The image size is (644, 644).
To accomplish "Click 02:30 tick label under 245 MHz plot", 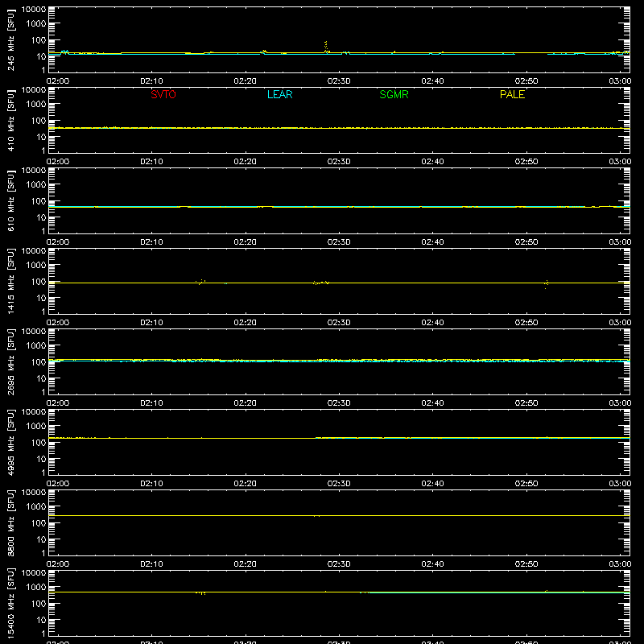I will click(339, 81).
